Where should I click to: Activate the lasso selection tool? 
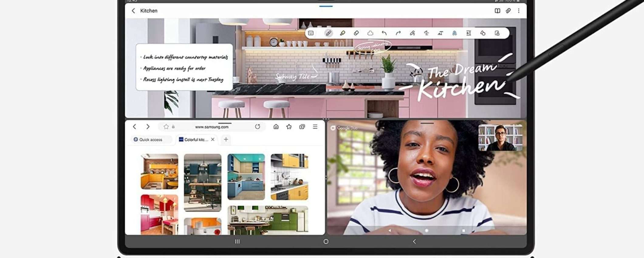pyautogui.click(x=370, y=33)
